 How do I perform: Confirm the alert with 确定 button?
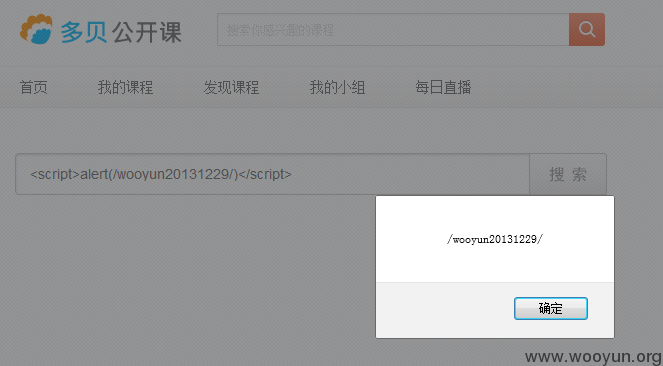click(551, 309)
